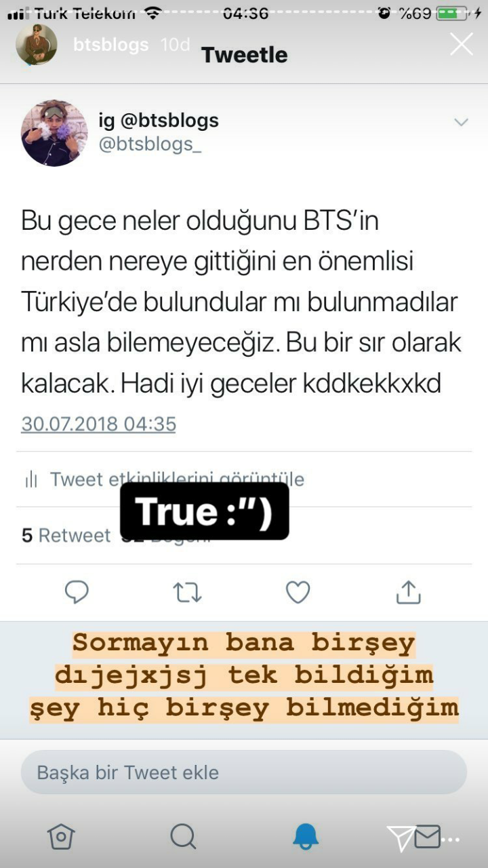View Tweet etkinliklerini görüntüle link
The image size is (488, 868).
coord(177,479)
